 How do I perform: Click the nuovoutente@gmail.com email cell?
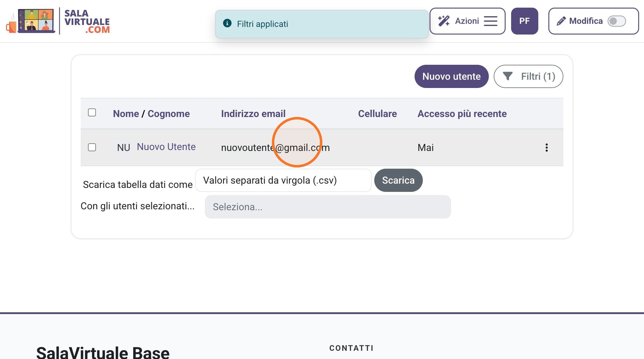275,148
